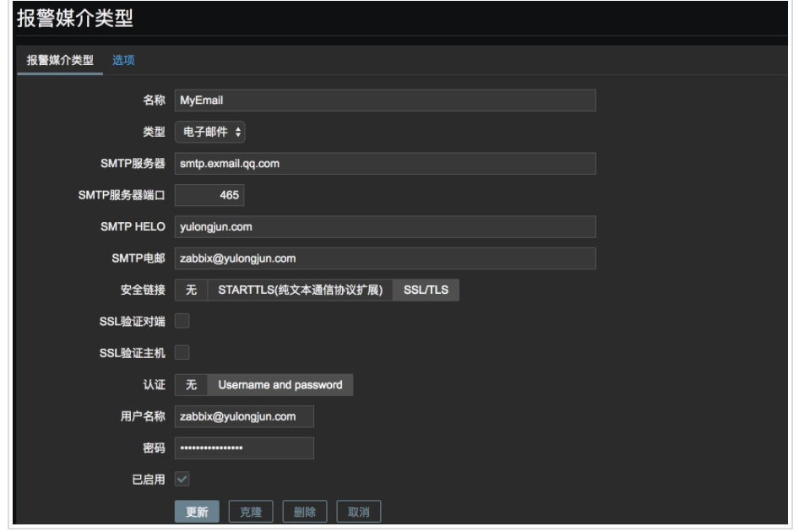Viewport: 799px width, 532px height.
Task: Click the 用户名称 input field
Action: coord(244,416)
